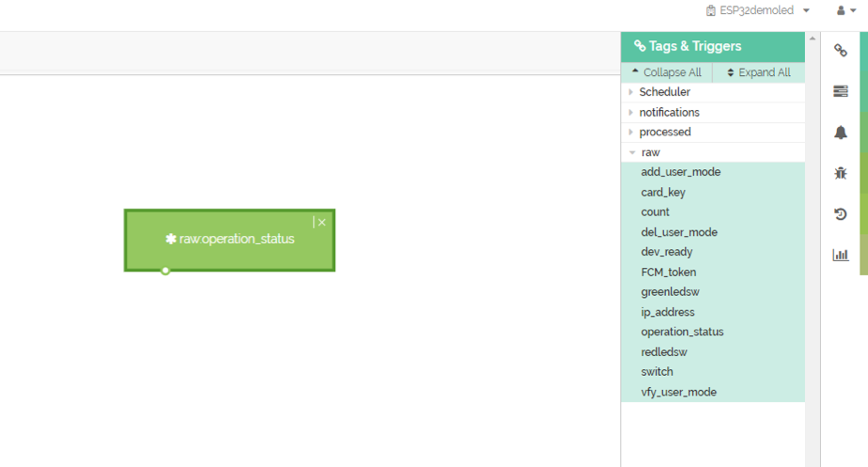
Task: Open the notifications bell icon in sidebar
Action: pyautogui.click(x=841, y=132)
